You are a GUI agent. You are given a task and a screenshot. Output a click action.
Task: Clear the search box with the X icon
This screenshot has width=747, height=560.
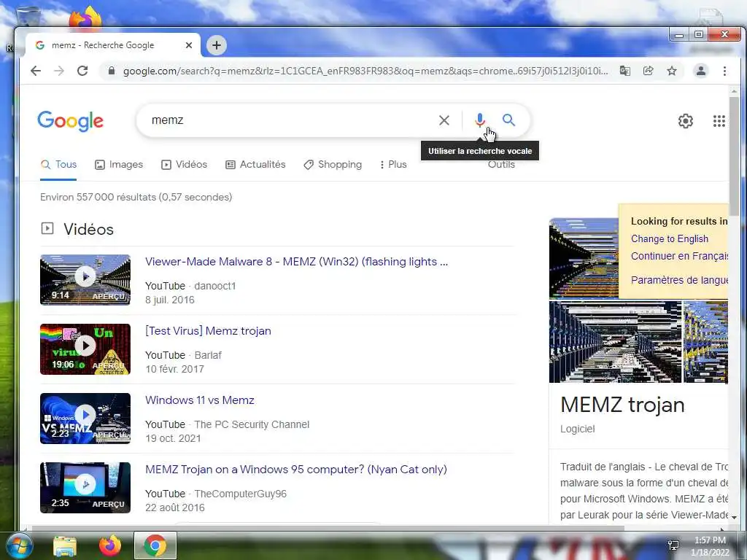(x=444, y=120)
